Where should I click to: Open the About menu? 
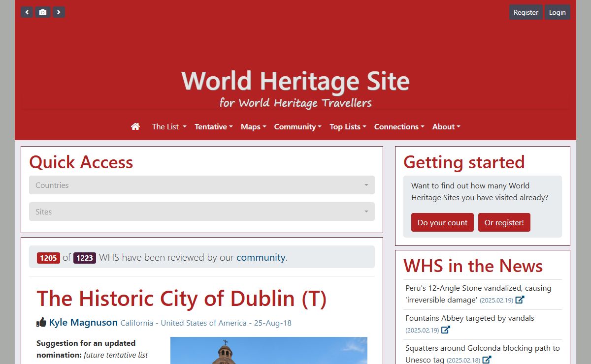(446, 126)
